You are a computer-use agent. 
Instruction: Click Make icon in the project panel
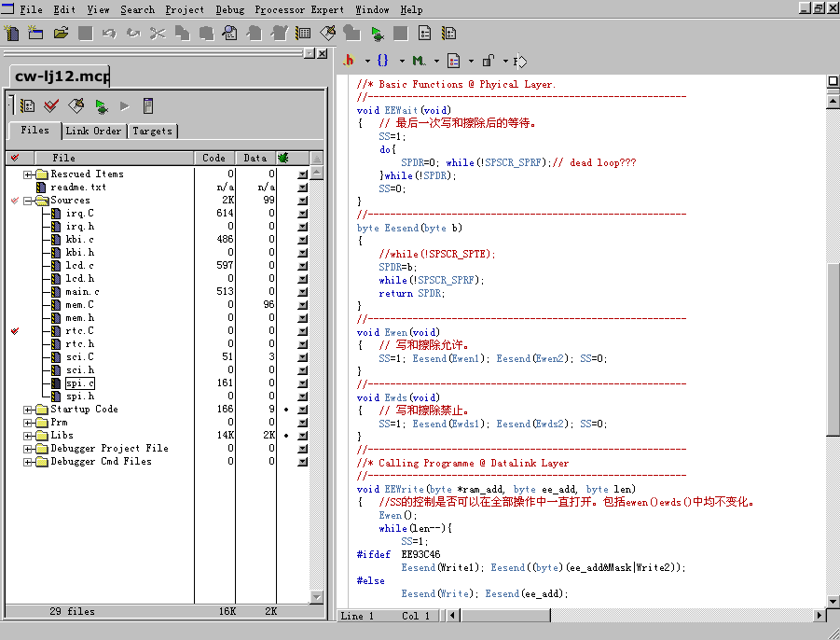76,105
